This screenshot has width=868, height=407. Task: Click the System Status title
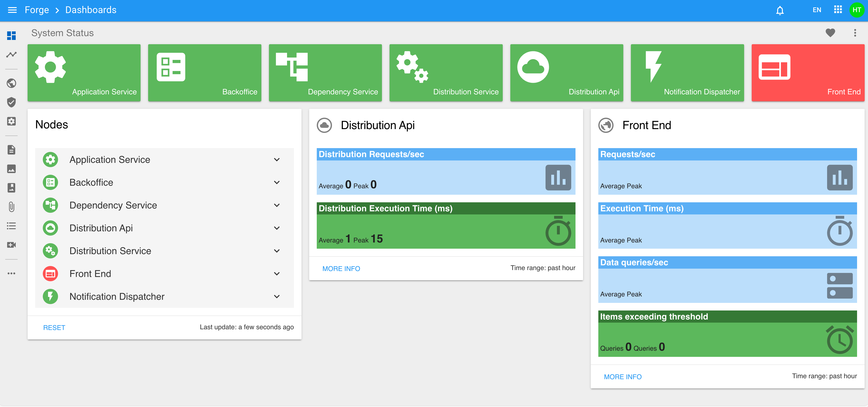pos(62,33)
